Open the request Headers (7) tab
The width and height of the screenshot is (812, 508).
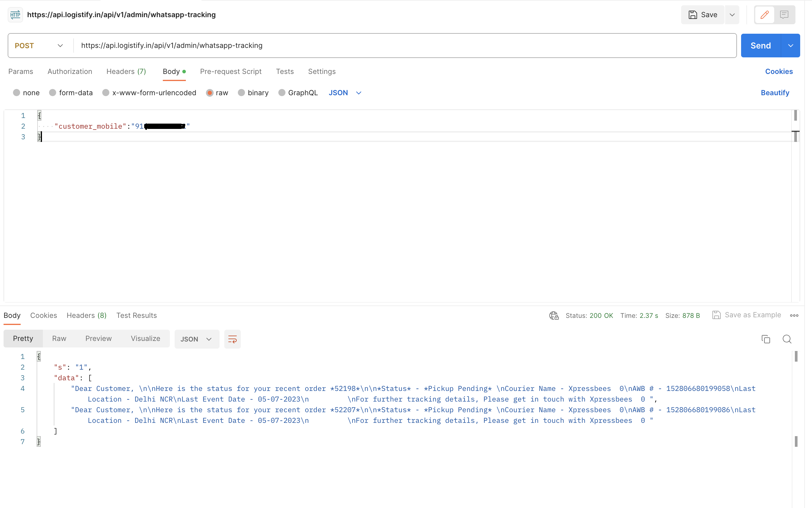126,72
